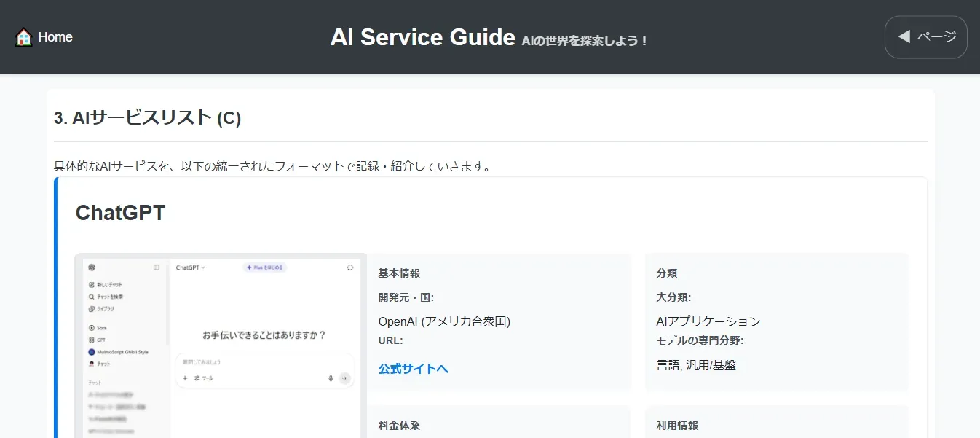980x438 pixels.
Task: Click the Plus をはじめる button
Action: click(x=264, y=268)
